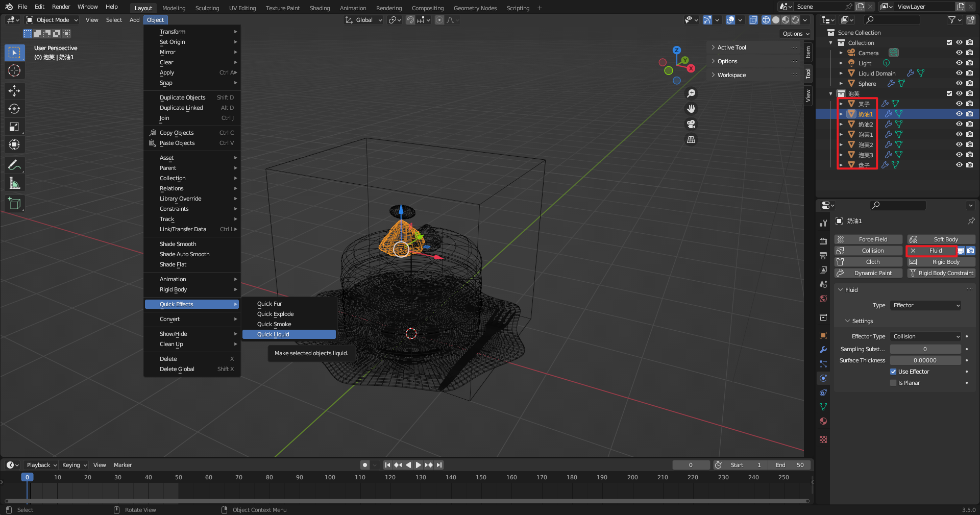Click the pan view hand icon
980x515 pixels.
click(x=691, y=109)
